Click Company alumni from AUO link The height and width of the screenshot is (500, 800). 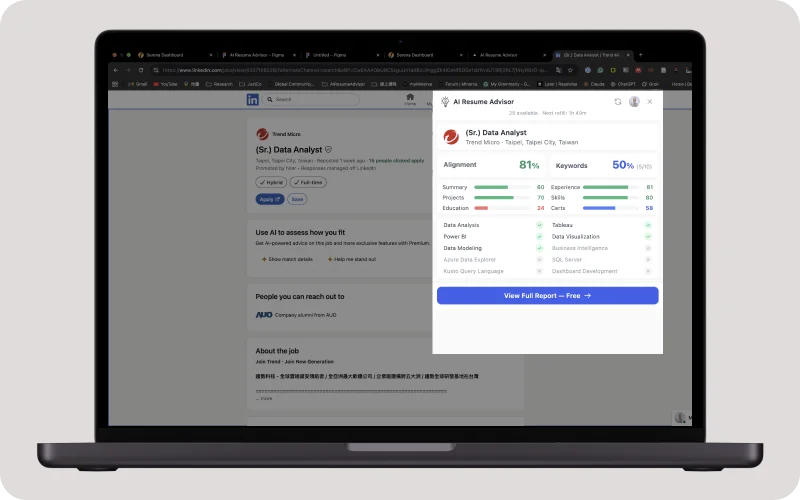click(x=306, y=315)
